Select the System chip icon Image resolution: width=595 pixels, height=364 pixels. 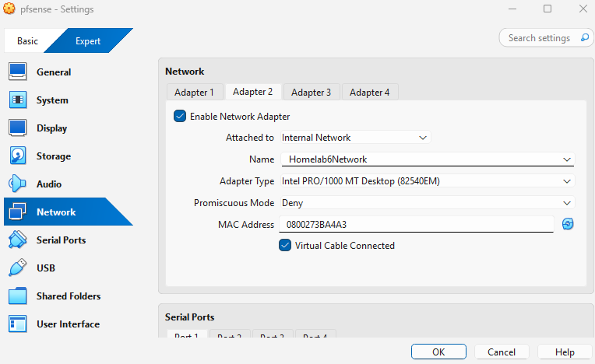pyautogui.click(x=17, y=100)
